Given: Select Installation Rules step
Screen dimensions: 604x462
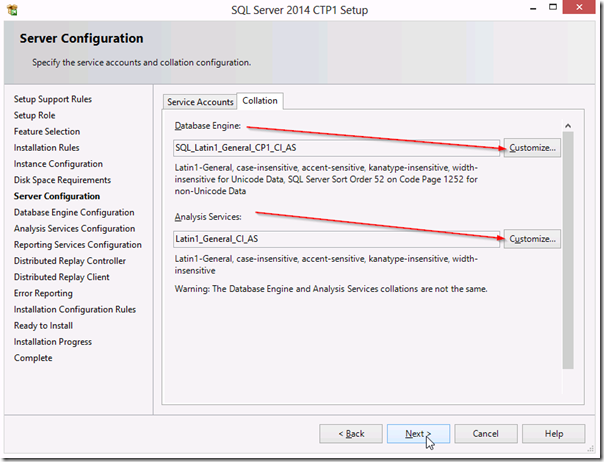Looking at the screenshot, I should (x=47, y=148).
